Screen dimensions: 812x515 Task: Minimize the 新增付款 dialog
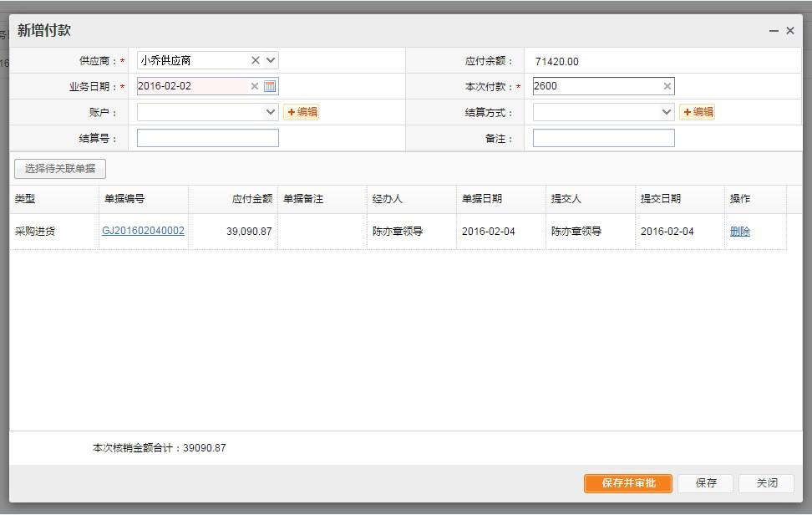(774, 31)
